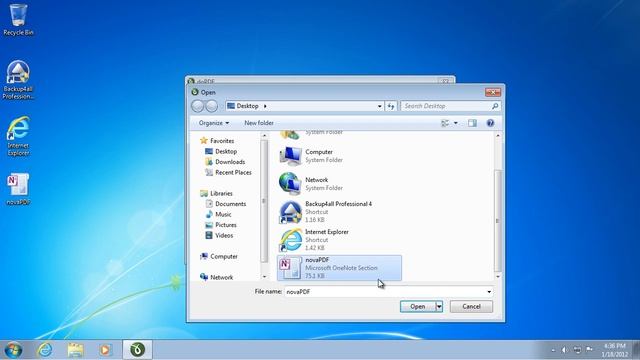Image resolution: width=640 pixels, height=360 pixels.
Task: Open Windows Media Player from the taskbar
Action: 106,350
